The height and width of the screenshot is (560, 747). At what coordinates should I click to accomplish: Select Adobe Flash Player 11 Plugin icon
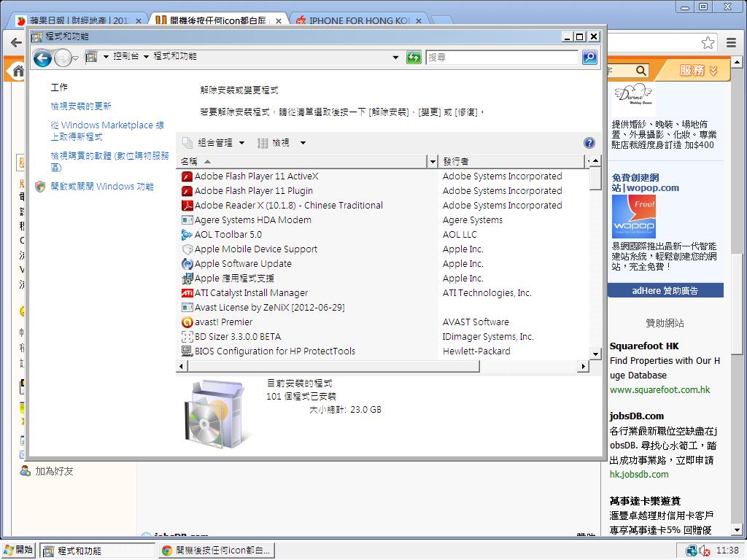pyautogui.click(x=187, y=191)
